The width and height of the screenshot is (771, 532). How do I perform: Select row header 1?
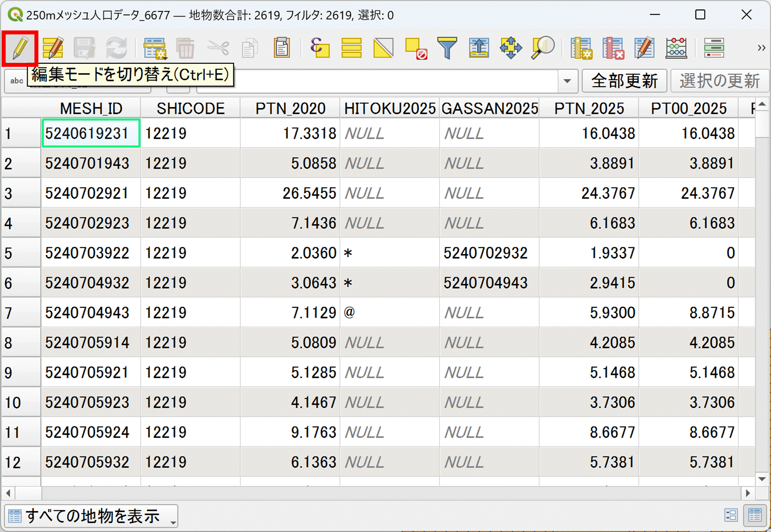pos(21,133)
